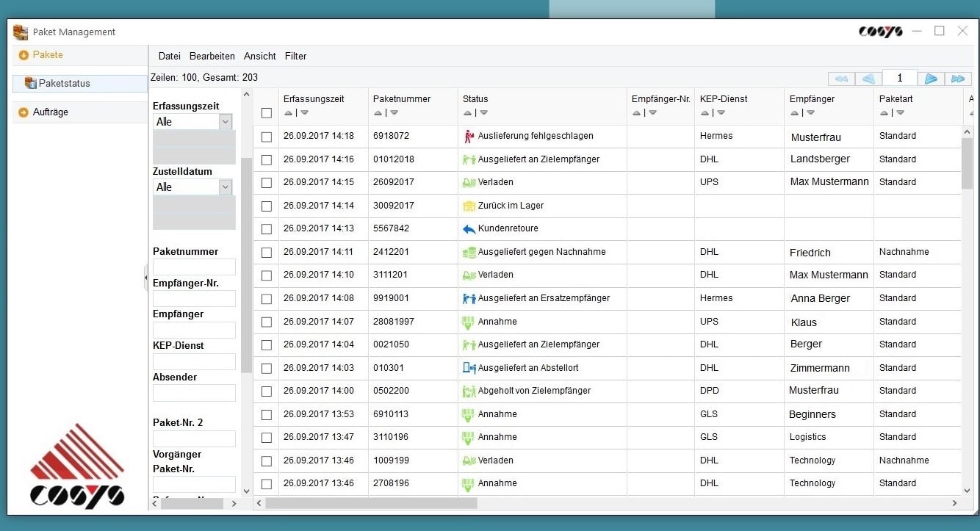This screenshot has width=980, height=531.
Task: Click the Paket-Nr. 2 filter input field
Action: point(194,438)
